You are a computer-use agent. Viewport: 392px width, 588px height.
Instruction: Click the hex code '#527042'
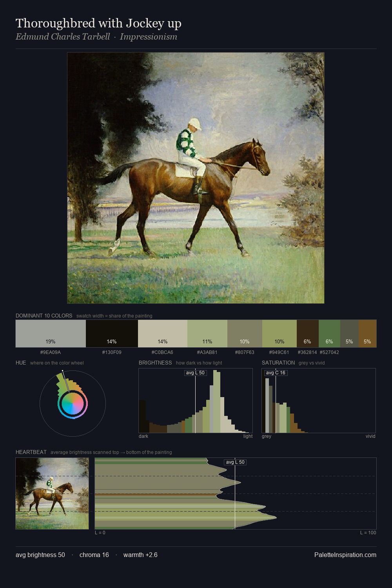pos(329,352)
